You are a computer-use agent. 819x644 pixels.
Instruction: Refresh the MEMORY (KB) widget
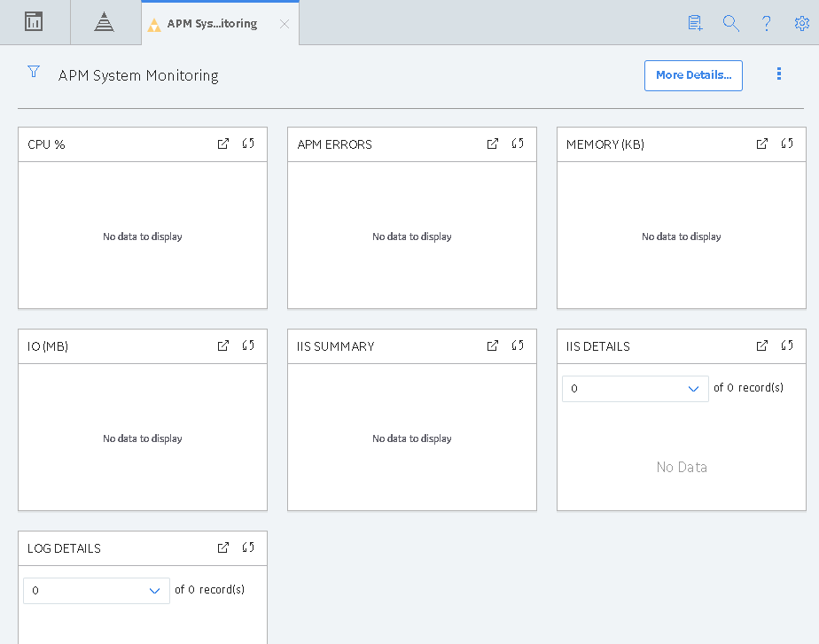pos(787,144)
